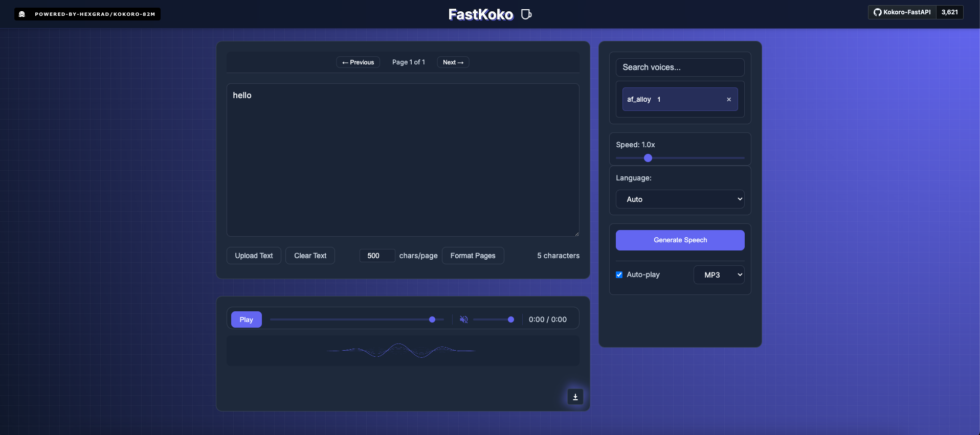The image size is (980, 435).
Task: Click the GitHub star count 3,621
Action: (x=949, y=12)
